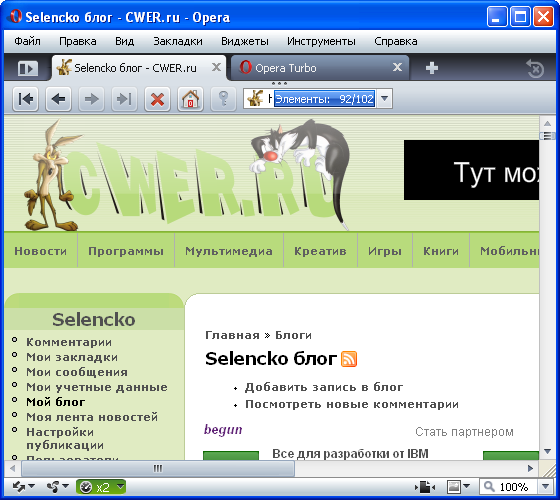Open the Креатив site section

tap(320, 251)
